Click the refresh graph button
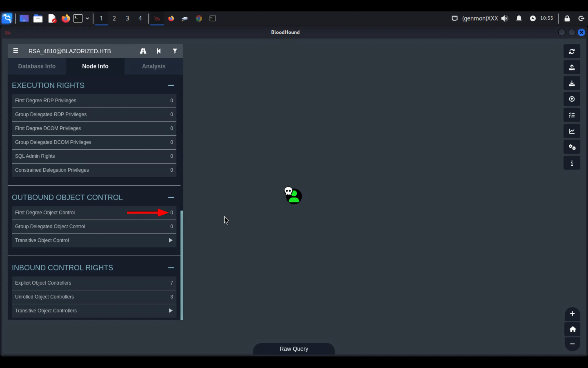This screenshot has width=588, height=368. (x=572, y=51)
